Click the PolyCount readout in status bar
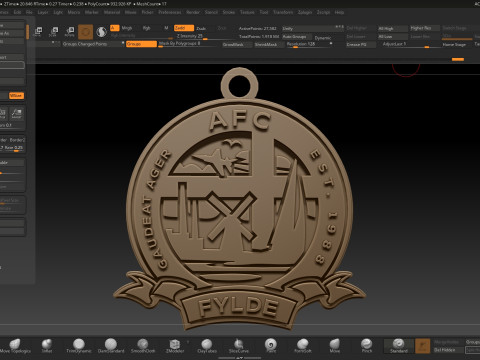This screenshot has height=360, width=480. (110, 4)
